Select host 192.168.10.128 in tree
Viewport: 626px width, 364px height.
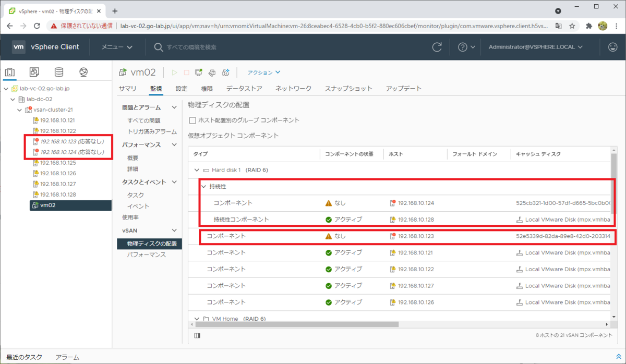click(x=58, y=195)
